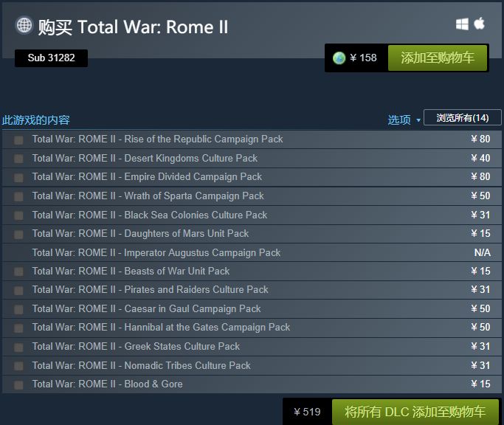
Task: Add all DLC to cart button
Action: point(415,412)
